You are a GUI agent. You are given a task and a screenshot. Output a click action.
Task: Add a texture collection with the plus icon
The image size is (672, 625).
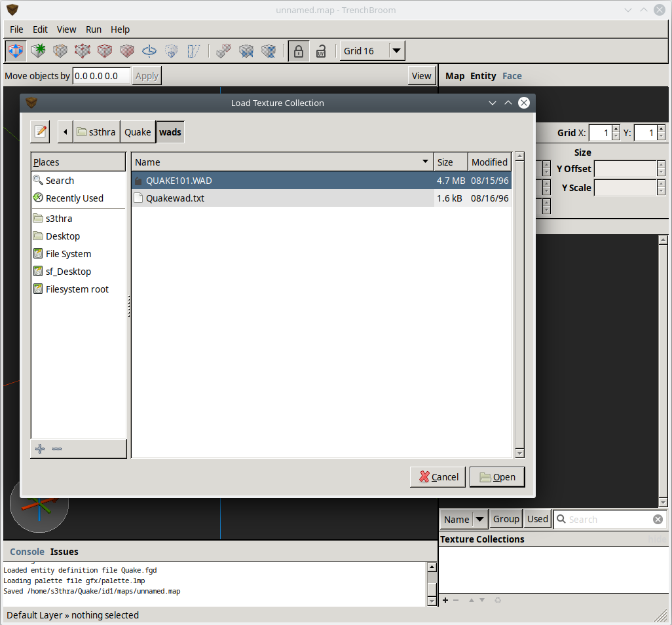tap(445, 600)
